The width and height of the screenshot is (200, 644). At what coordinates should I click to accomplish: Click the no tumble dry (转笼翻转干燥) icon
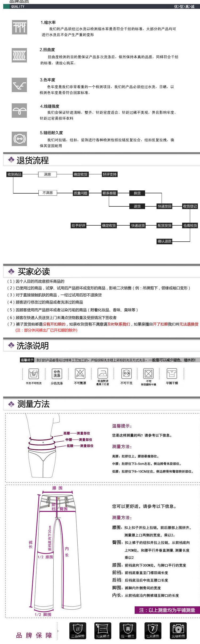[x=149, y=373]
